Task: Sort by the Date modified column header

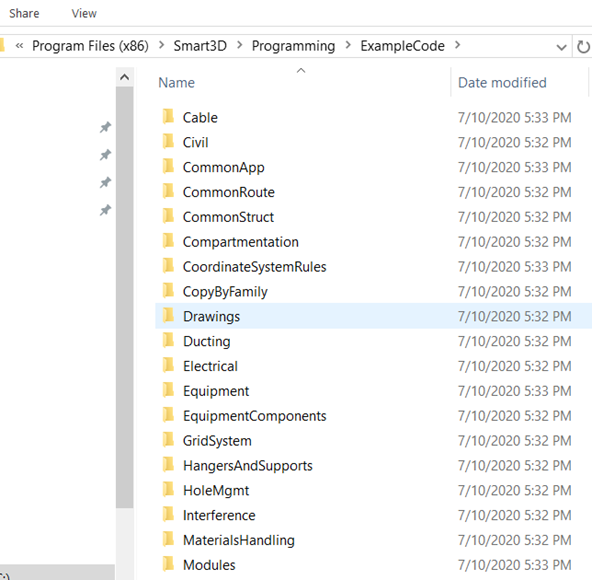Action: point(502,83)
